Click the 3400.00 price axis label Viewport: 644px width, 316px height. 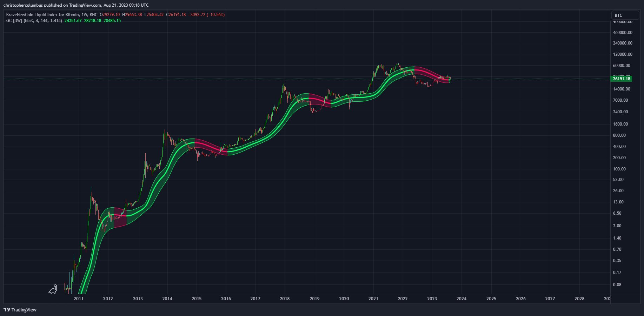coord(620,112)
